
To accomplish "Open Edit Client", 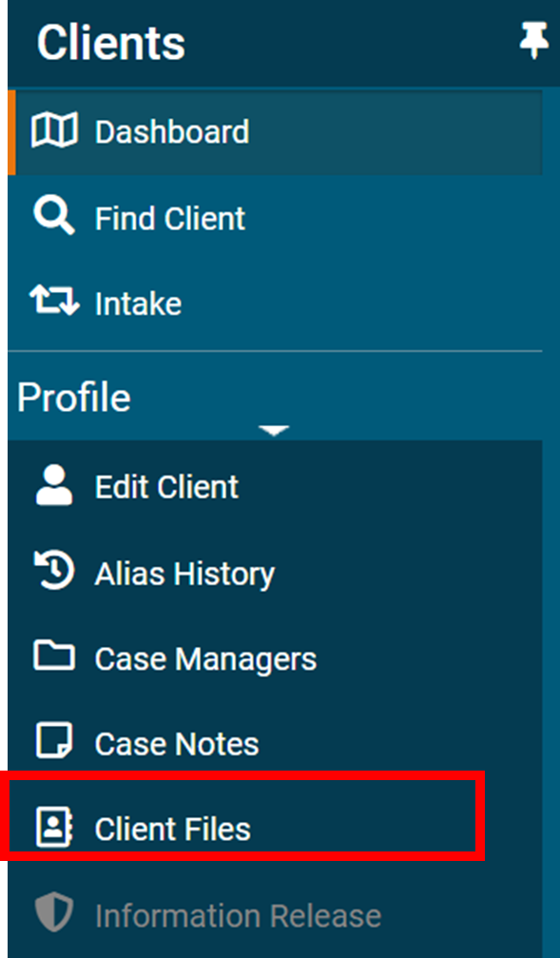I will 165,486.
